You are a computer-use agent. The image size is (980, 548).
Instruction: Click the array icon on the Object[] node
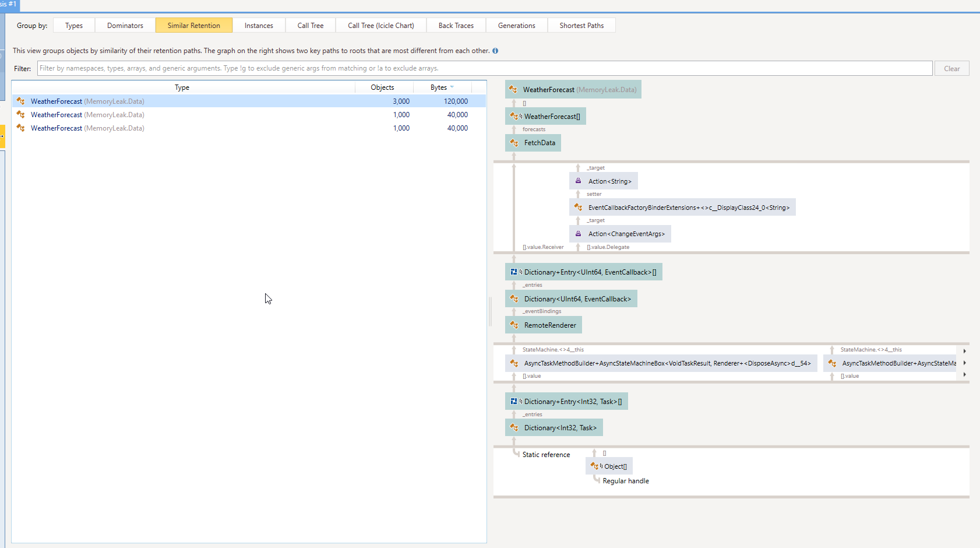[594, 466]
